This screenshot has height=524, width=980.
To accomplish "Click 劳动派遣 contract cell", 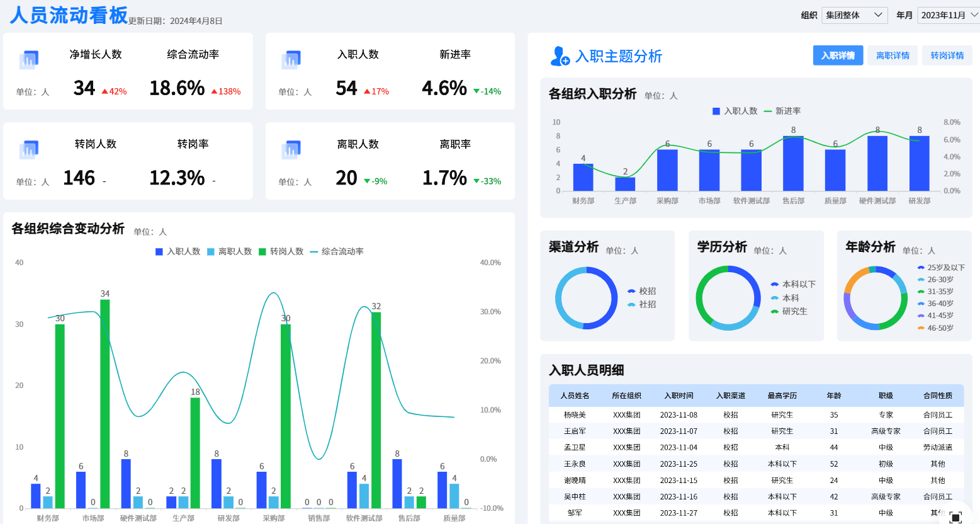I will click(938, 447).
